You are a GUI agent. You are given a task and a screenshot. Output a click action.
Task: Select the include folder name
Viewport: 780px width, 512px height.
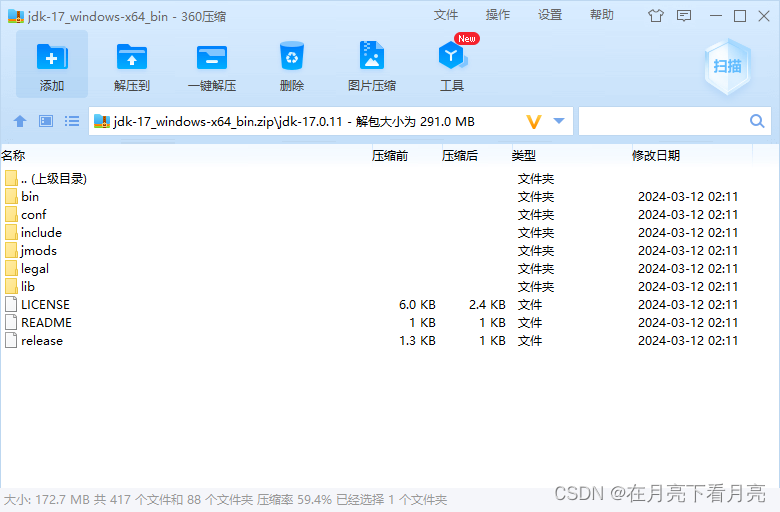pos(41,232)
